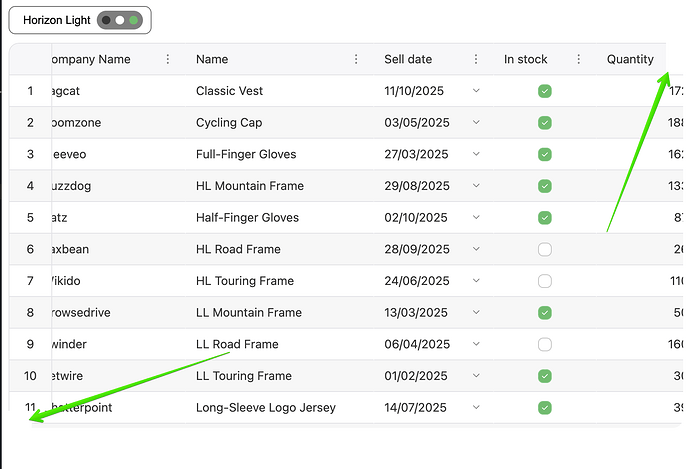Click the LL Road Frame cell

point(279,344)
